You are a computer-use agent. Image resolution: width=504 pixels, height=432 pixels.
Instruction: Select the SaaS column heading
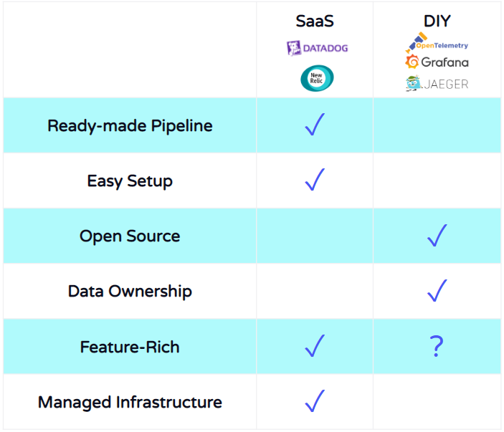pos(315,21)
